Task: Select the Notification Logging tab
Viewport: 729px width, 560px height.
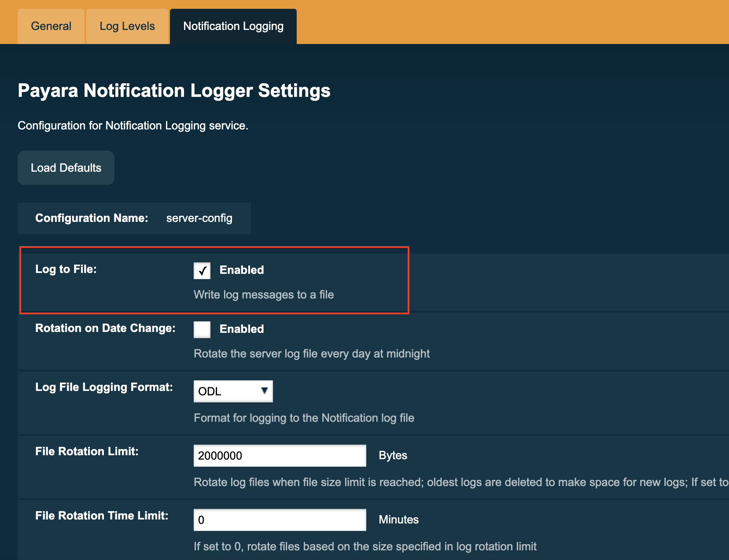Action: [x=233, y=26]
